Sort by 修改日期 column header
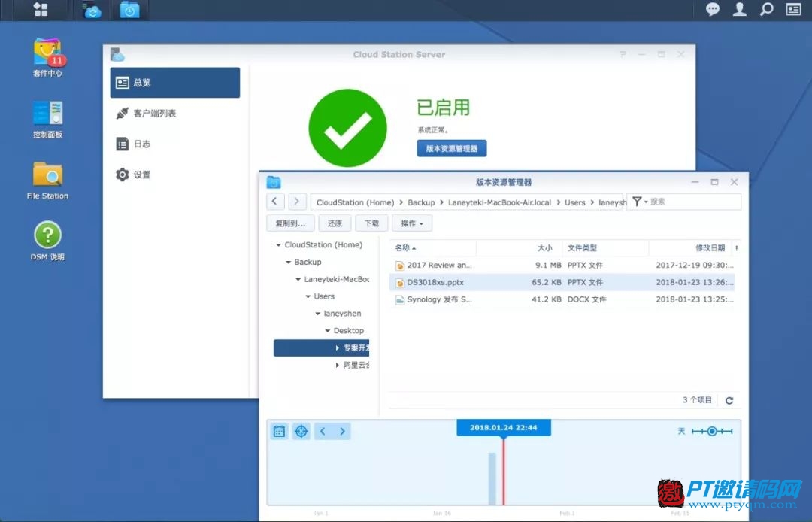 (689, 248)
